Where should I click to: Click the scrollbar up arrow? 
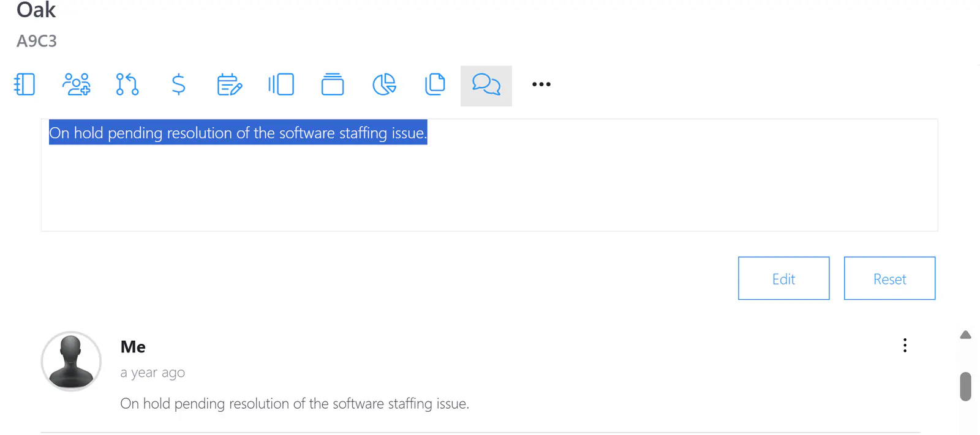click(x=966, y=335)
